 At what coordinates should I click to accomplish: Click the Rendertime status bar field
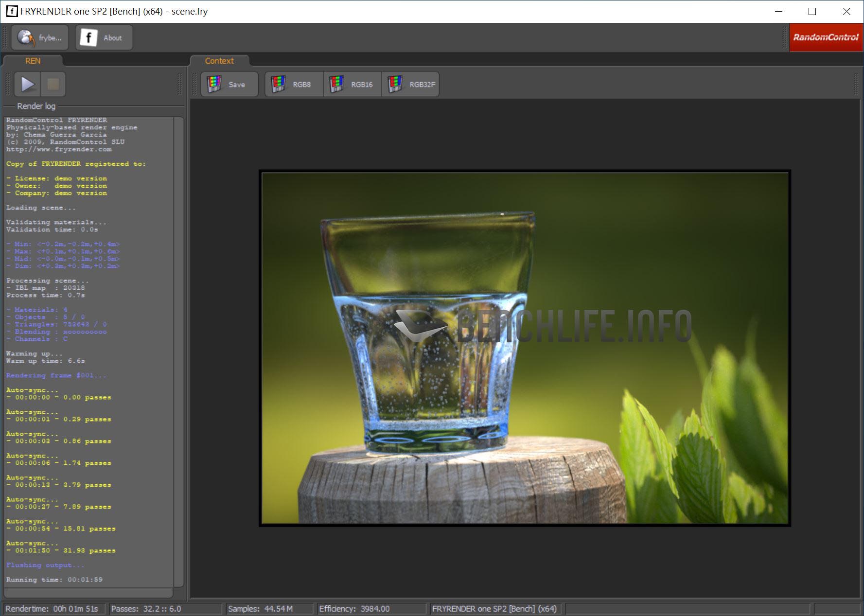(x=52, y=609)
